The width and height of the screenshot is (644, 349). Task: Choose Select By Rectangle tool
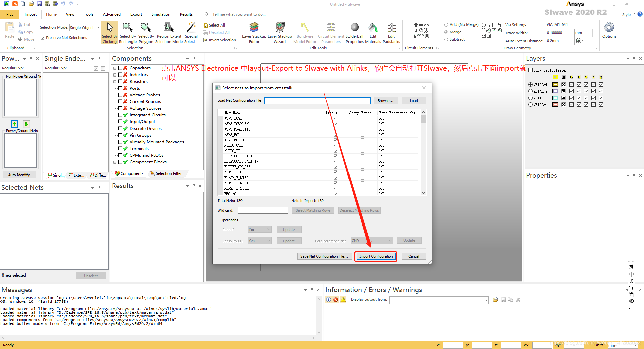click(x=128, y=33)
